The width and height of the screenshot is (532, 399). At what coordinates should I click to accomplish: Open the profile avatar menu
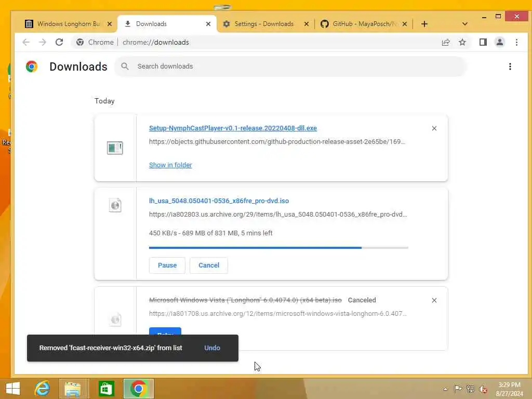pos(499,42)
